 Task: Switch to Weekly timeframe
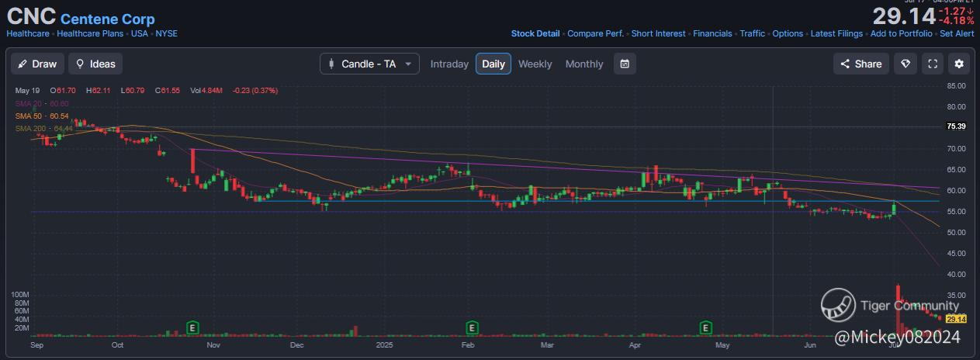click(x=535, y=64)
